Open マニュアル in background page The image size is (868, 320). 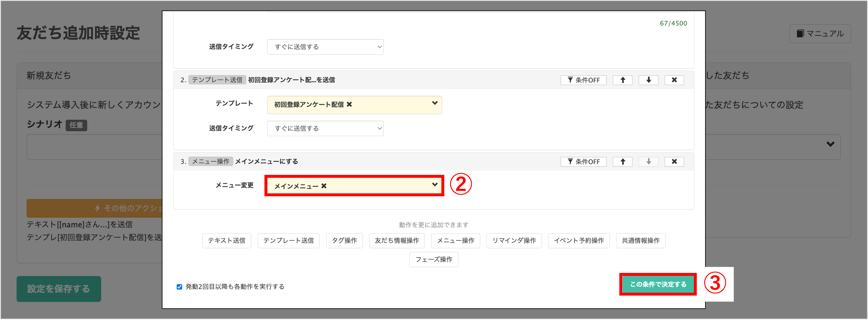pos(820,34)
